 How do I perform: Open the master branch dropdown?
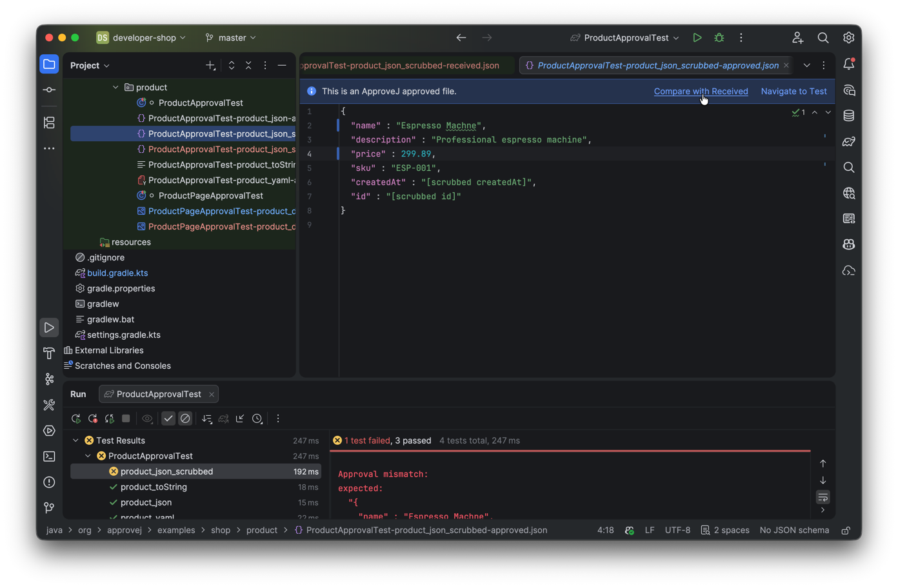pos(230,37)
